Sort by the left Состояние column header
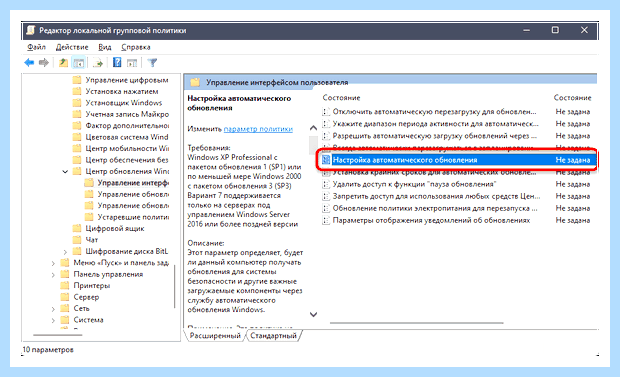Image resolution: width=620 pixels, height=377 pixels. pos(341,98)
